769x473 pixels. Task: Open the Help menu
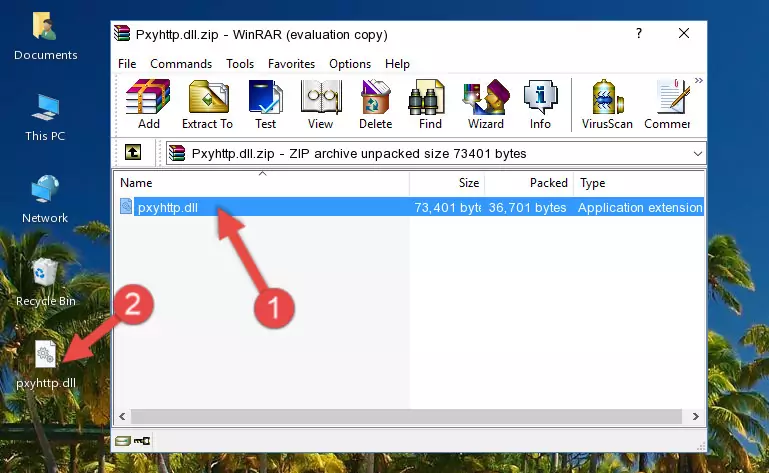[x=397, y=64]
